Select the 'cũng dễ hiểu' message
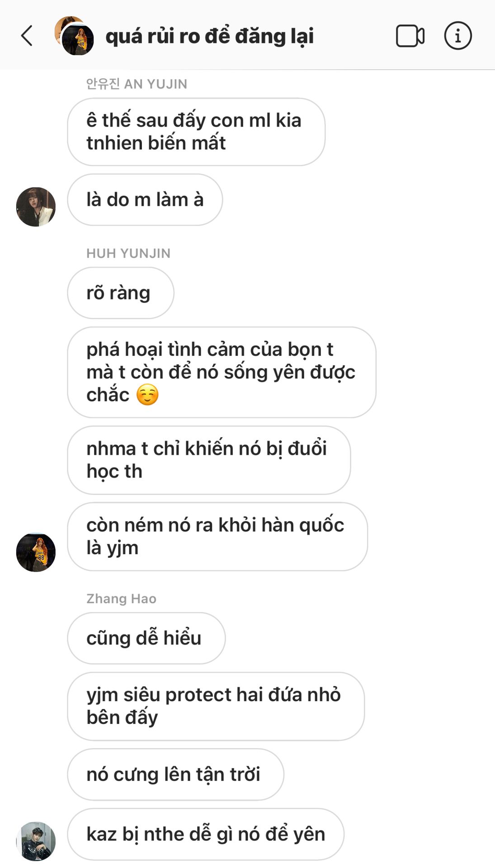495x868 pixels. (x=146, y=638)
